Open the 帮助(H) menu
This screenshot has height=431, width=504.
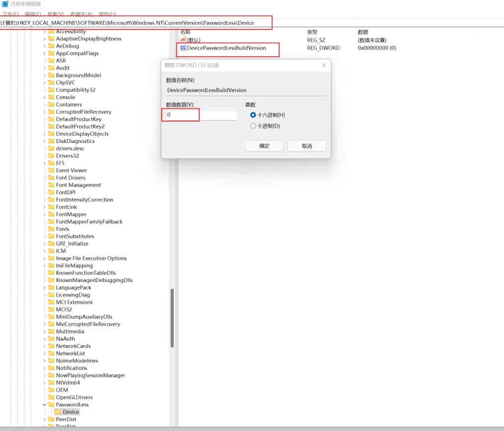(107, 14)
